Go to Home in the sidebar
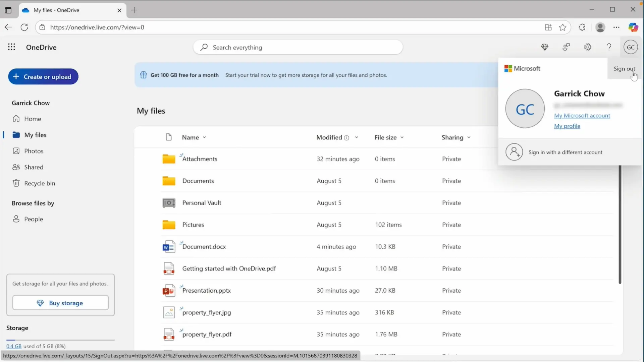Image resolution: width=644 pixels, height=362 pixels. point(33,119)
